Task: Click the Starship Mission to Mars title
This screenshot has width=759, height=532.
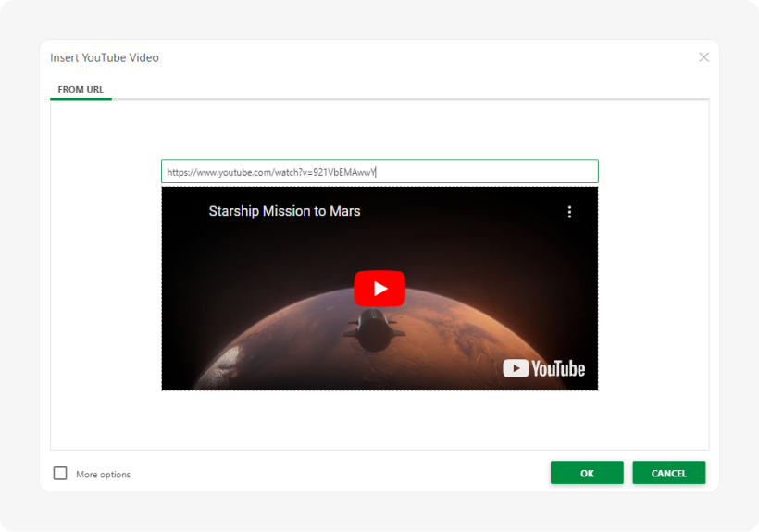Action: click(x=284, y=211)
